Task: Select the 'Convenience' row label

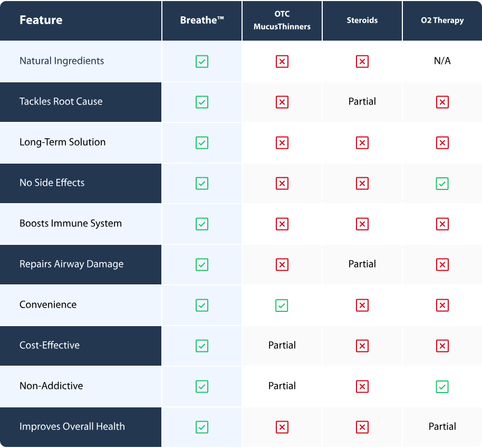Action: [x=48, y=304]
